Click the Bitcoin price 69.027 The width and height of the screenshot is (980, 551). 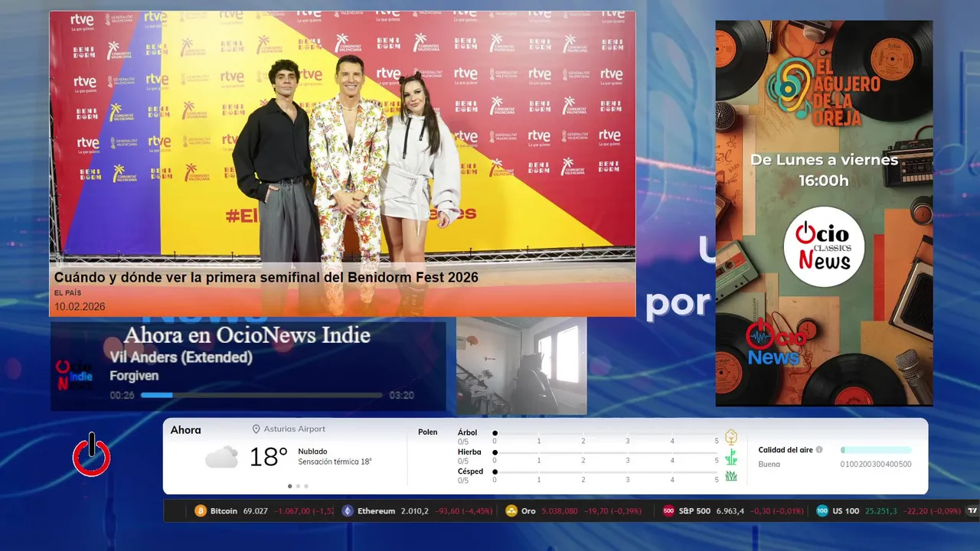click(x=256, y=511)
